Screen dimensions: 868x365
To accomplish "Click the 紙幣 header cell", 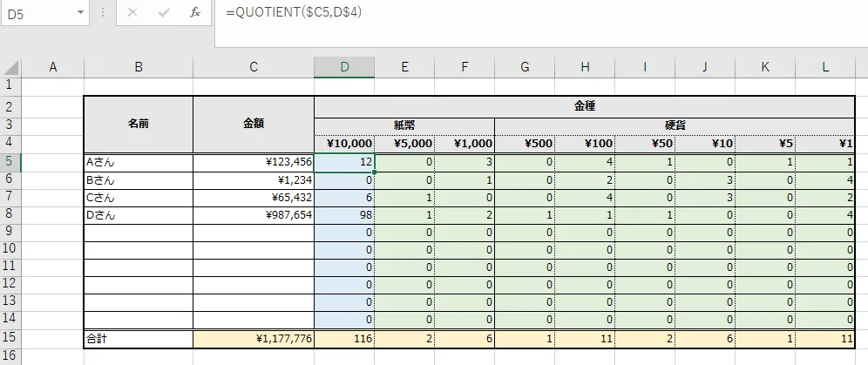I will click(404, 126).
